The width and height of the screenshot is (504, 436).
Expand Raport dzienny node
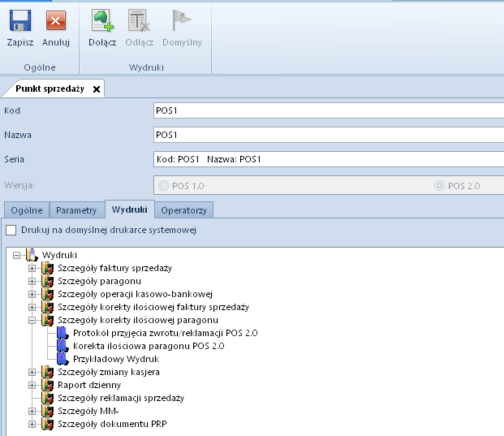(x=32, y=385)
